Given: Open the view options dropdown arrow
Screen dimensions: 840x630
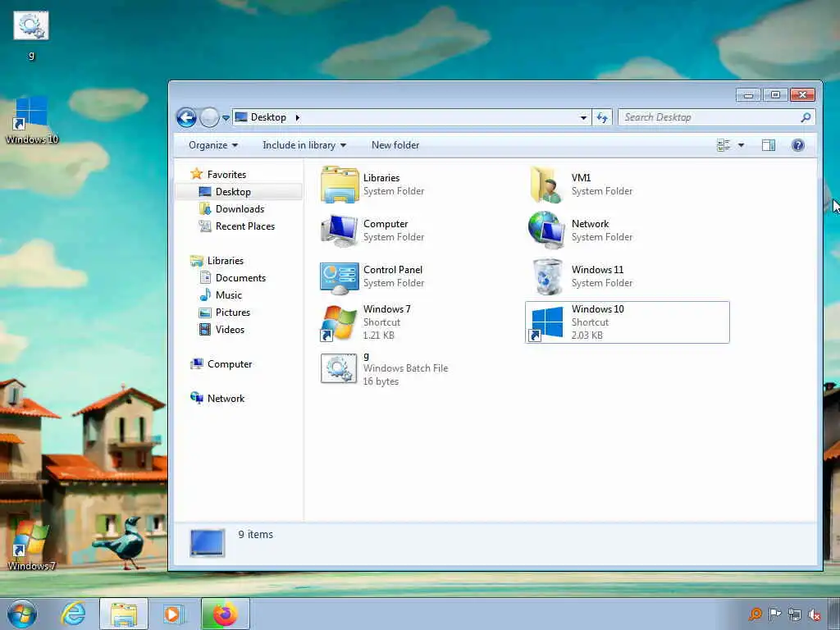Looking at the screenshot, I should tap(741, 145).
